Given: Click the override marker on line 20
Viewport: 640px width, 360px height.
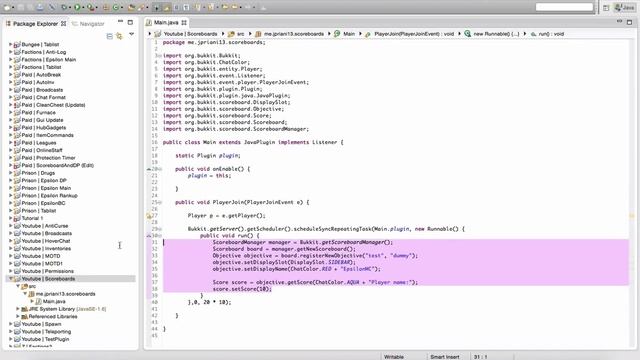Looking at the screenshot, I should click(x=149, y=169).
